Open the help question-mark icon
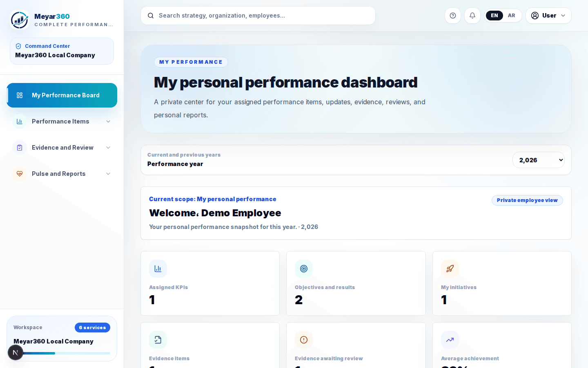The image size is (588, 368). (453, 16)
